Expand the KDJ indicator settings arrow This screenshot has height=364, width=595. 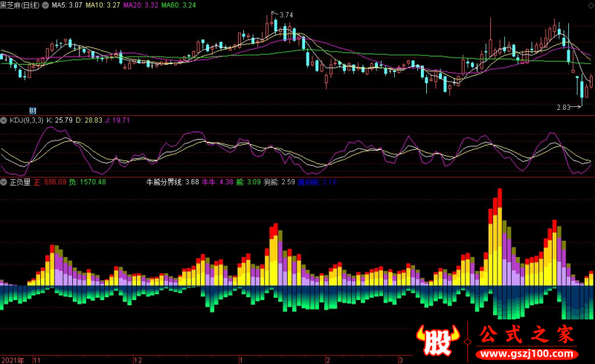(x=4, y=120)
